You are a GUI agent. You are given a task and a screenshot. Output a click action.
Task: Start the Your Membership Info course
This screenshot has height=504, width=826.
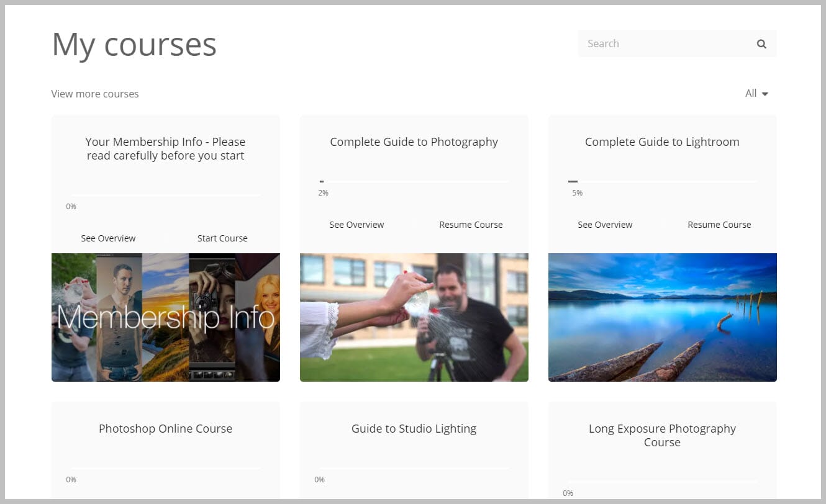point(222,238)
